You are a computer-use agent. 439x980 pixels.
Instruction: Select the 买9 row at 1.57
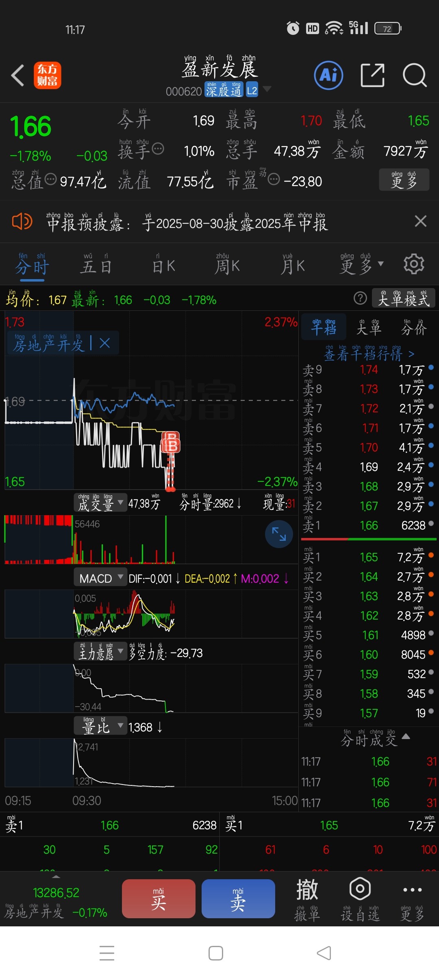368,713
